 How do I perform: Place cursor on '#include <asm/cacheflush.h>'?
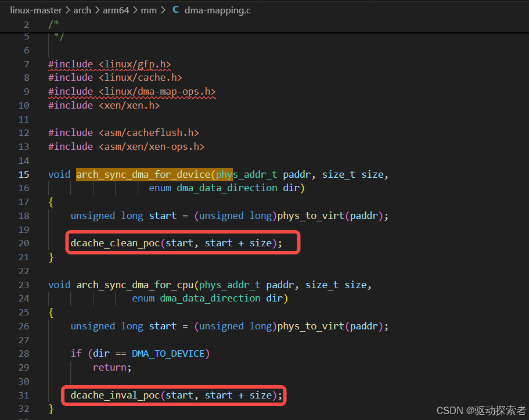tap(124, 132)
